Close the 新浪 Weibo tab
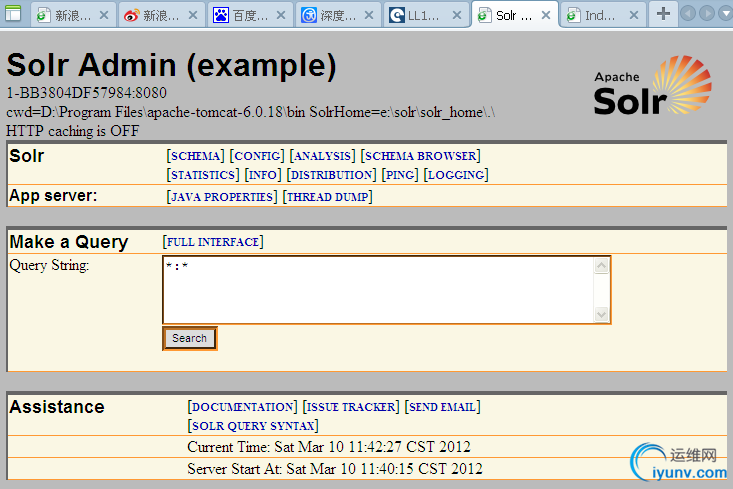 click(193, 15)
